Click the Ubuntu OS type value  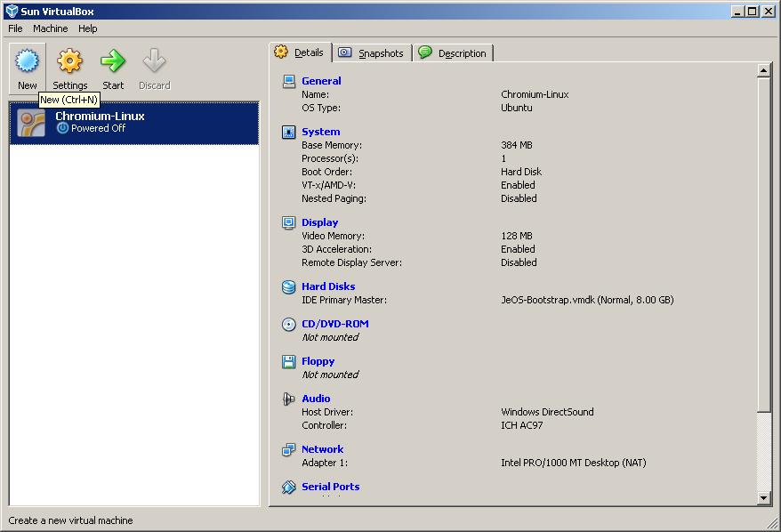point(517,108)
